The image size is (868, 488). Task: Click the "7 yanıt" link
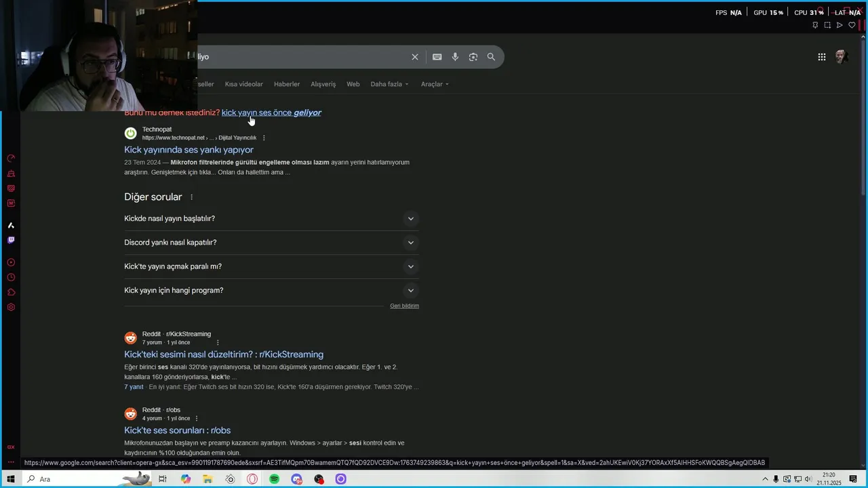point(134,387)
